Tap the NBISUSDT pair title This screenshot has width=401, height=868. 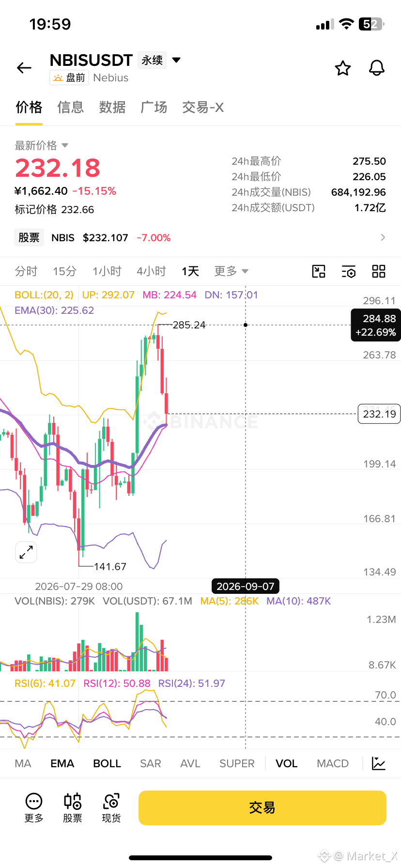click(x=91, y=60)
